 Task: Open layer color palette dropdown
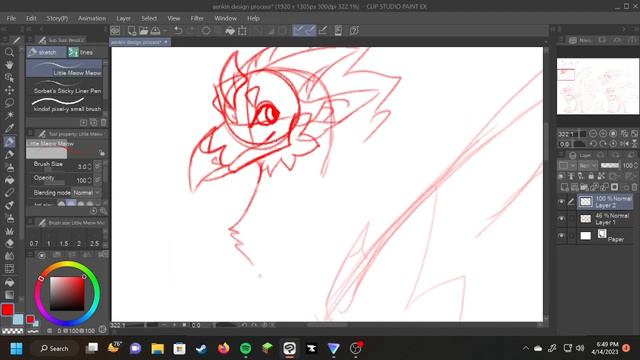(x=566, y=165)
